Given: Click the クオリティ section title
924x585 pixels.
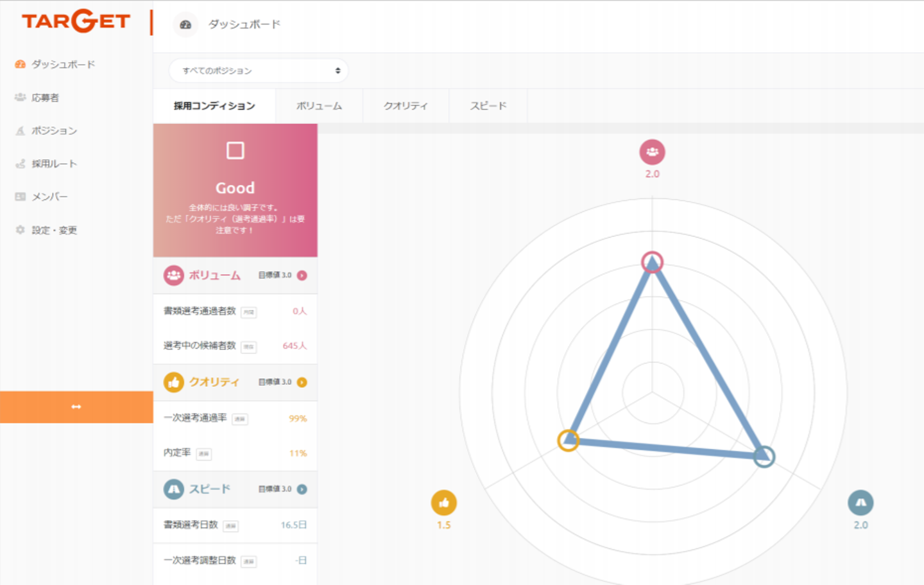Looking at the screenshot, I should coord(214,382).
